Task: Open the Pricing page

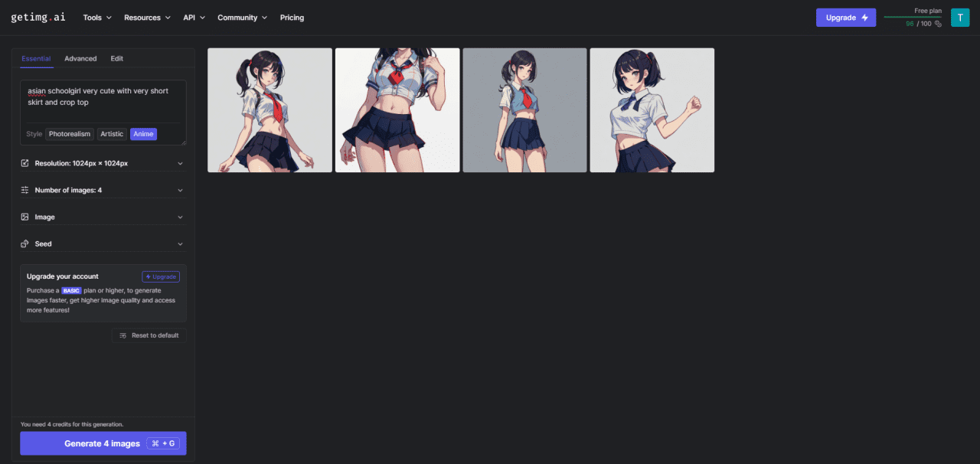Action: point(292,17)
